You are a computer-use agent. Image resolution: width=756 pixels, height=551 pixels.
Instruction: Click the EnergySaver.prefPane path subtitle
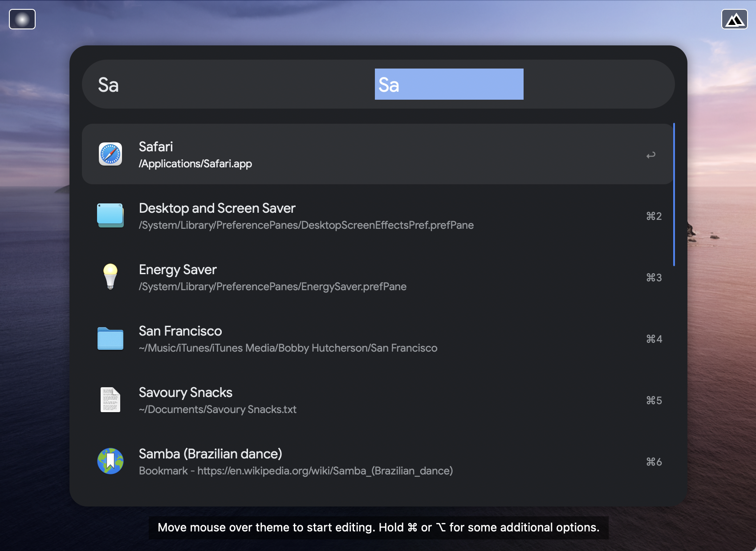point(272,287)
